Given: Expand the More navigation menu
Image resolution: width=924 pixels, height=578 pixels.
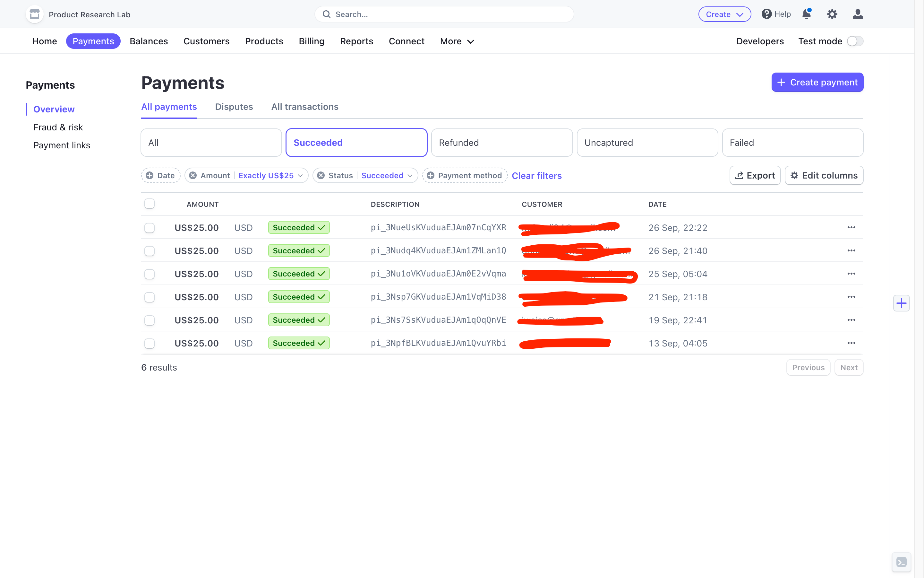Looking at the screenshot, I should (x=457, y=41).
